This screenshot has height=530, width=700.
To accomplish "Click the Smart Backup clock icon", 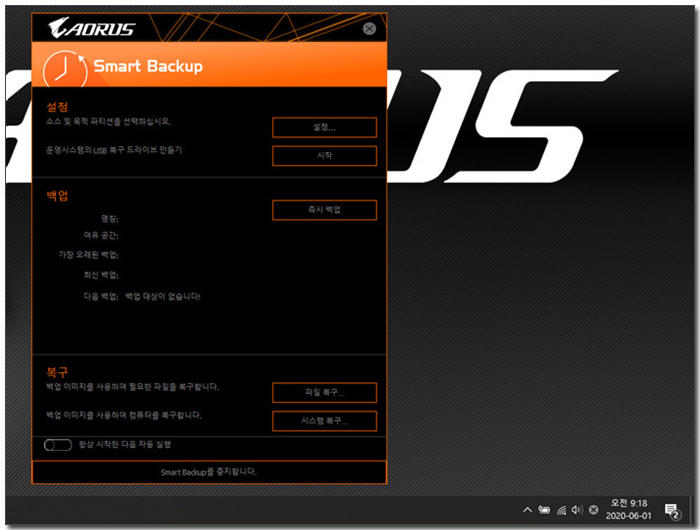I will pos(65,69).
